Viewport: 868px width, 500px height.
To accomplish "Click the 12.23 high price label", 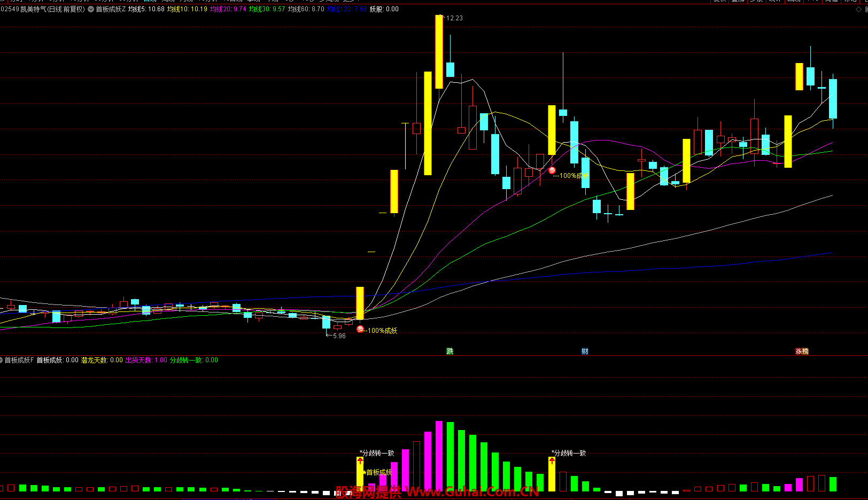I will (x=454, y=18).
